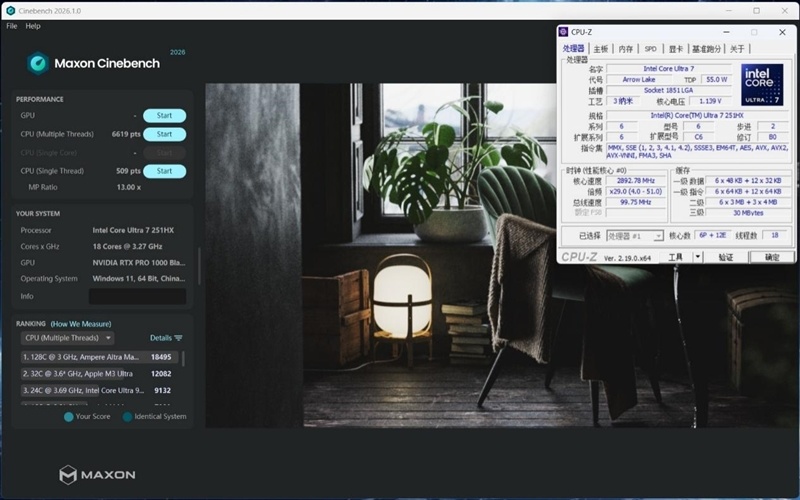This screenshot has height=500, width=800.
Task: Select ranking row 128C Ampere Altra
Action: (x=99, y=357)
